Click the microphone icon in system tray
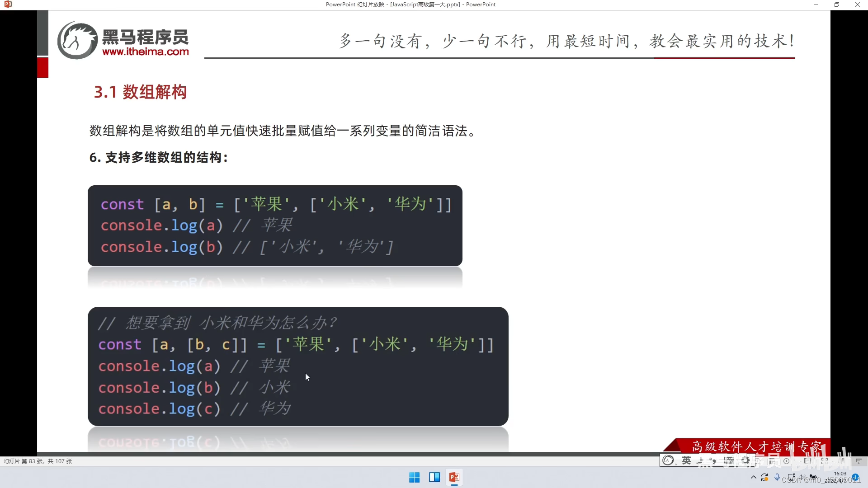Screen dimensions: 868x488 point(777,478)
